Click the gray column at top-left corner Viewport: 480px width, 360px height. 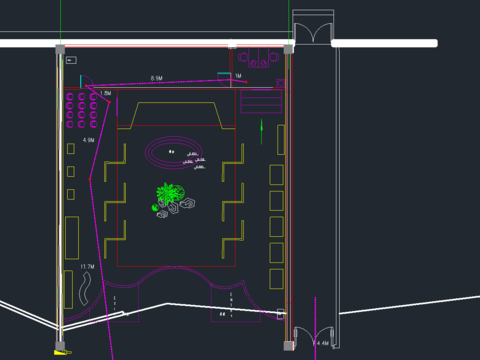click(x=60, y=50)
